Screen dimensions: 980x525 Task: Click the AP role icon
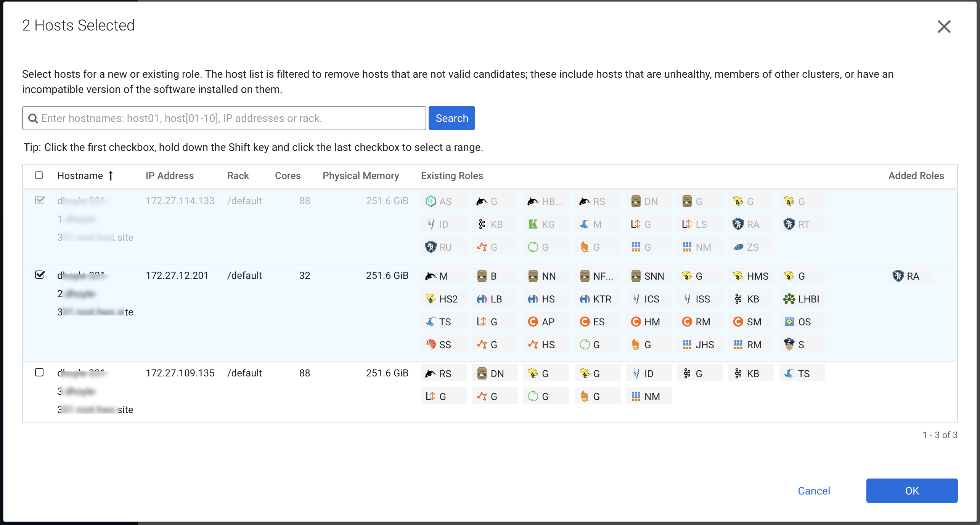click(533, 322)
